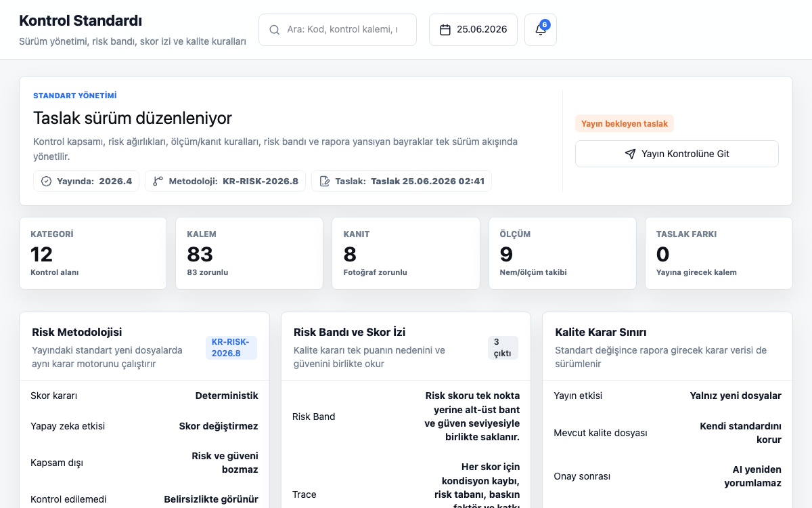Viewport: 812px width, 508px height.
Task: Open the KATEGORİ 12 stat card
Action: (x=93, y=253)
